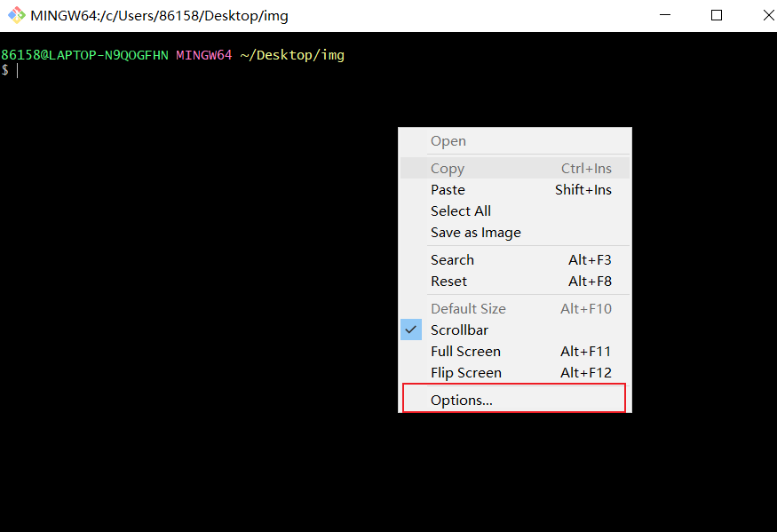This screenshot has width=777, height=532.
Task: Reset the terminal via Reset entry
Action: coord(448,282)
